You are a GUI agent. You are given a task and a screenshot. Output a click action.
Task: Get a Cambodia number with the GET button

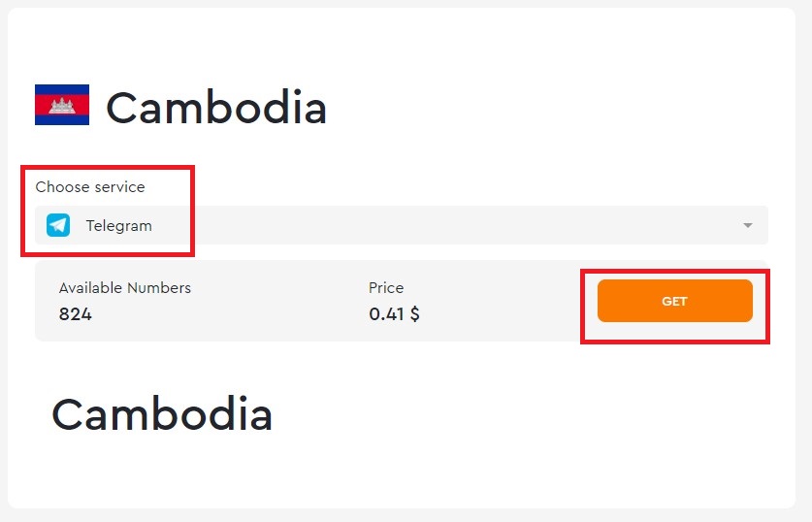[675, 301]
